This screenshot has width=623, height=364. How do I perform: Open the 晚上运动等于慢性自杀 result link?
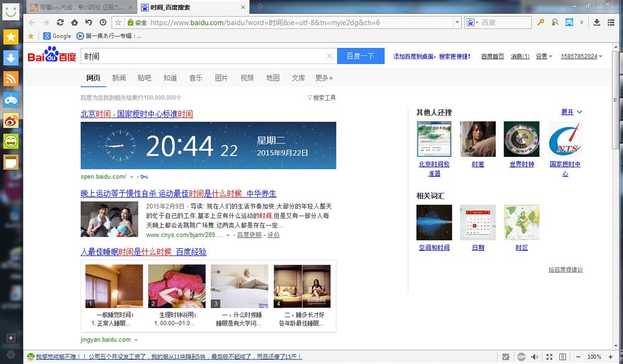pos(178,194)
